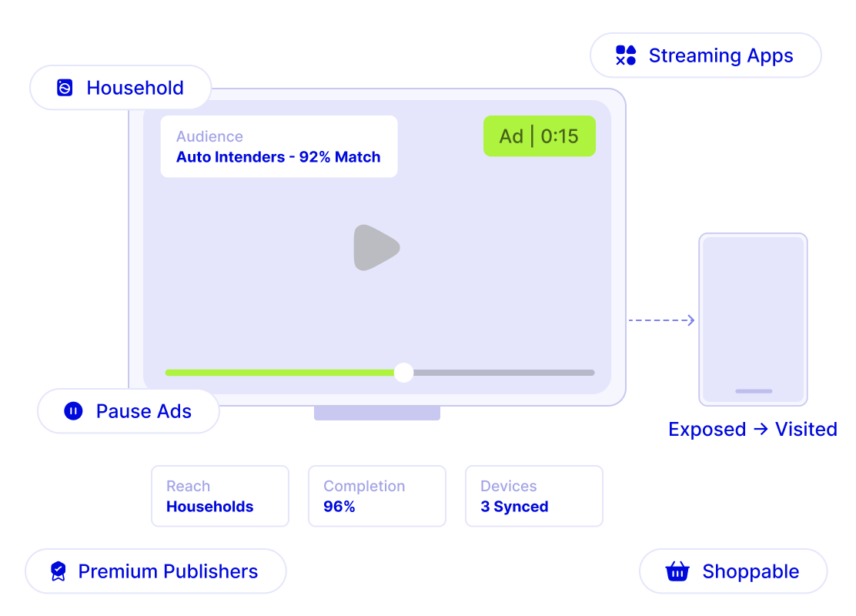Viewport: 856px width, 616px height.
Task: Select the Streaming Apps label
Action: [x=721, y=55]
